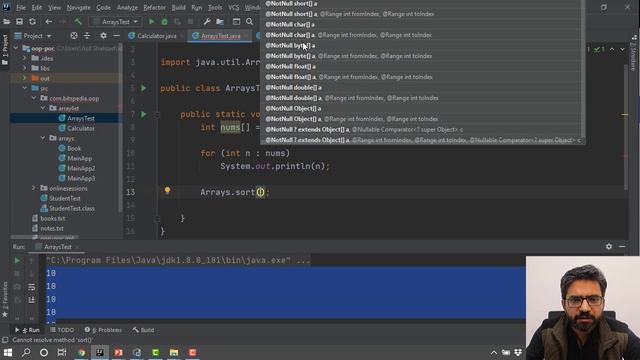Open the Edit menu

tap(37, 7)
